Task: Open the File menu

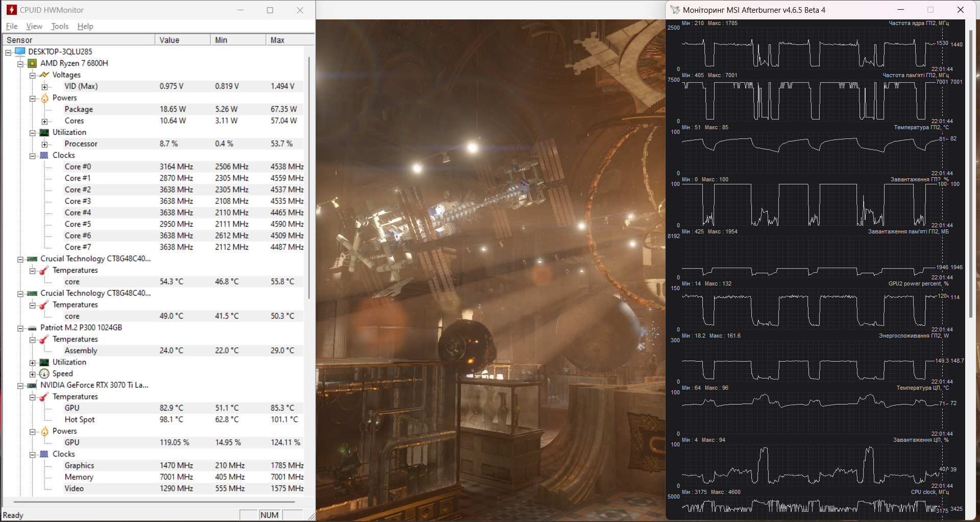Action: coord(12,27)
